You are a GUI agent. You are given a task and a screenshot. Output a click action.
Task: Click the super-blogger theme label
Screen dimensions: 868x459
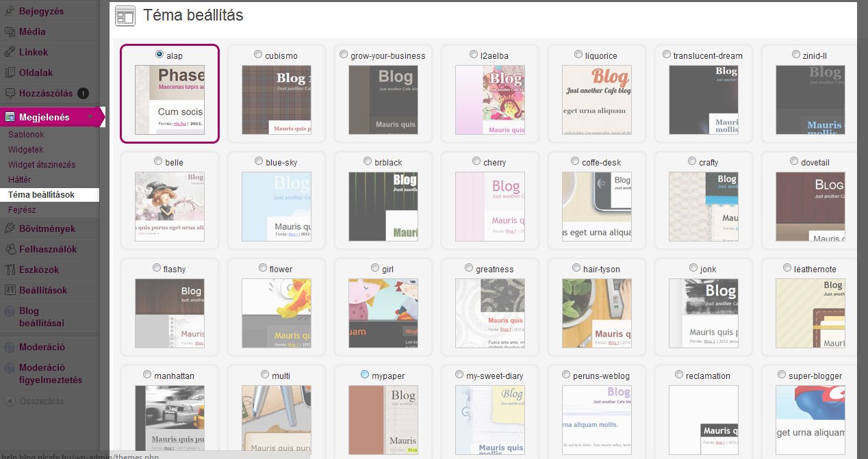815,376
